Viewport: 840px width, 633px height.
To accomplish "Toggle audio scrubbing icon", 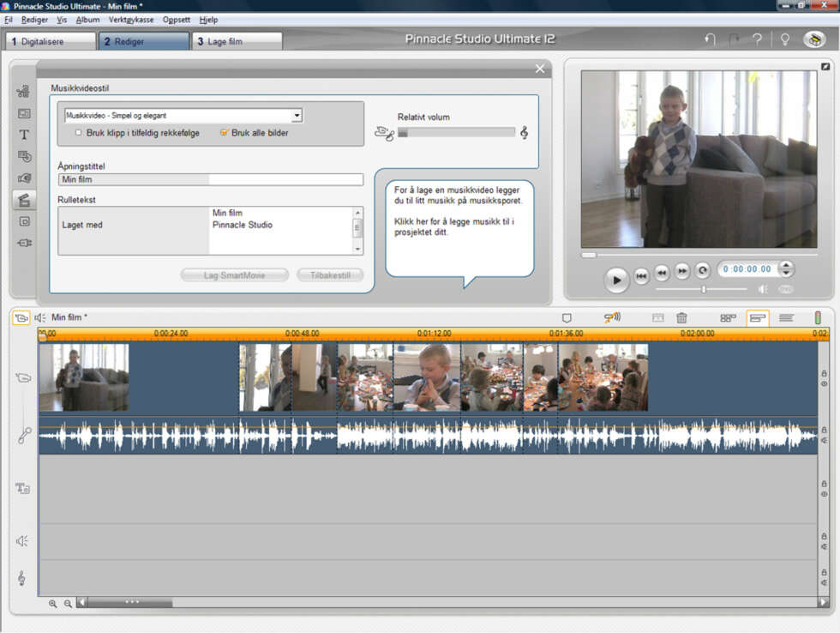I will pyautogui.click(x=612, y=318).
